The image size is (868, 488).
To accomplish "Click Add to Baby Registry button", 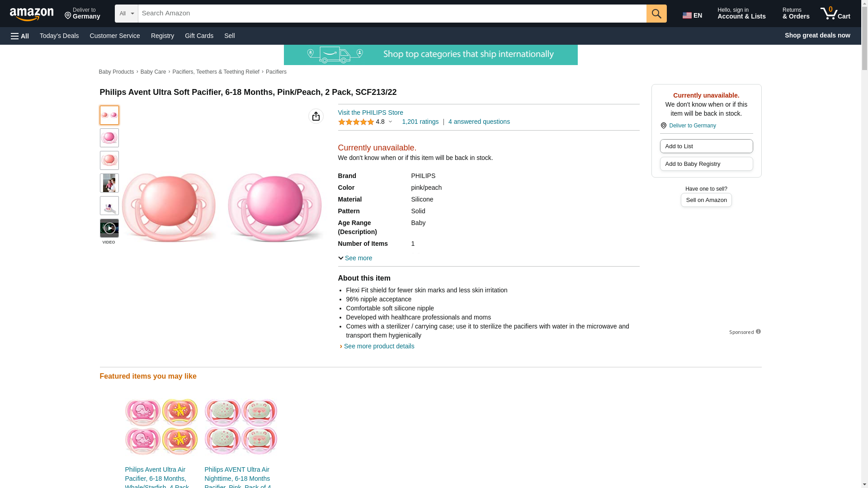I will coord(706,164).
